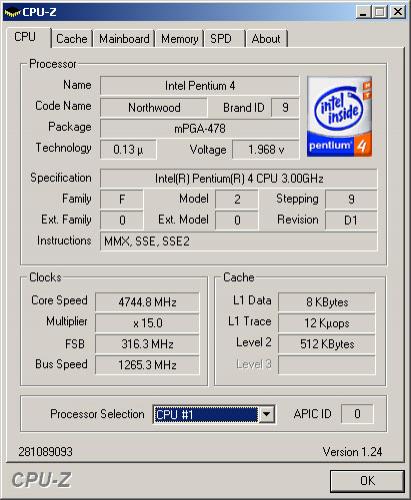Click the Intel Pentium 4 logo image
Viewport: 411px width, 500px height.
click(x=339, y=116)
